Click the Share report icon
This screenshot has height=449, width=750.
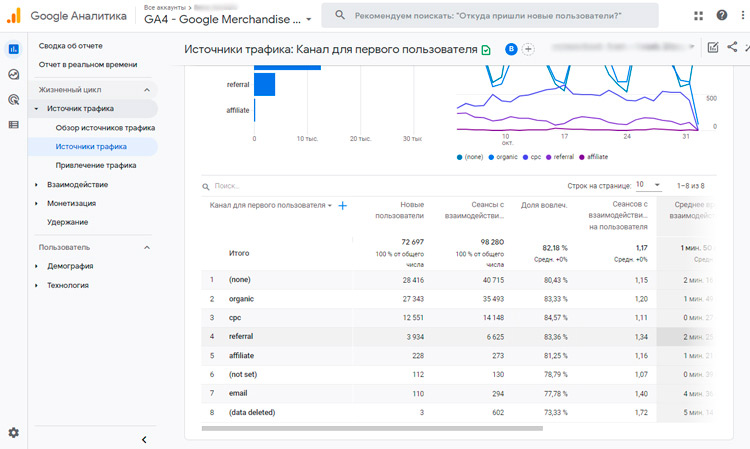coord(732,47)
